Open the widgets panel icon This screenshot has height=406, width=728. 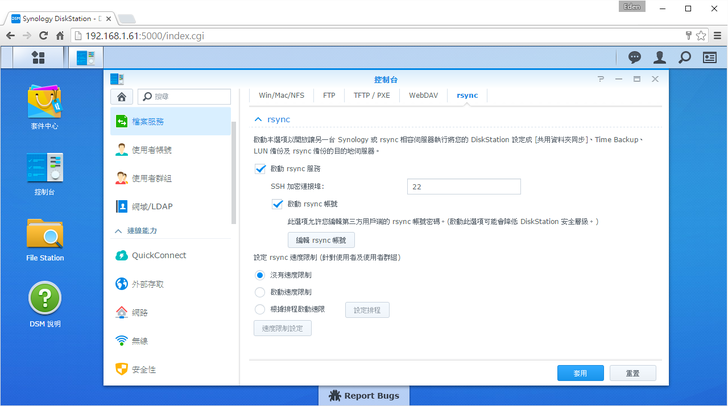709,58
